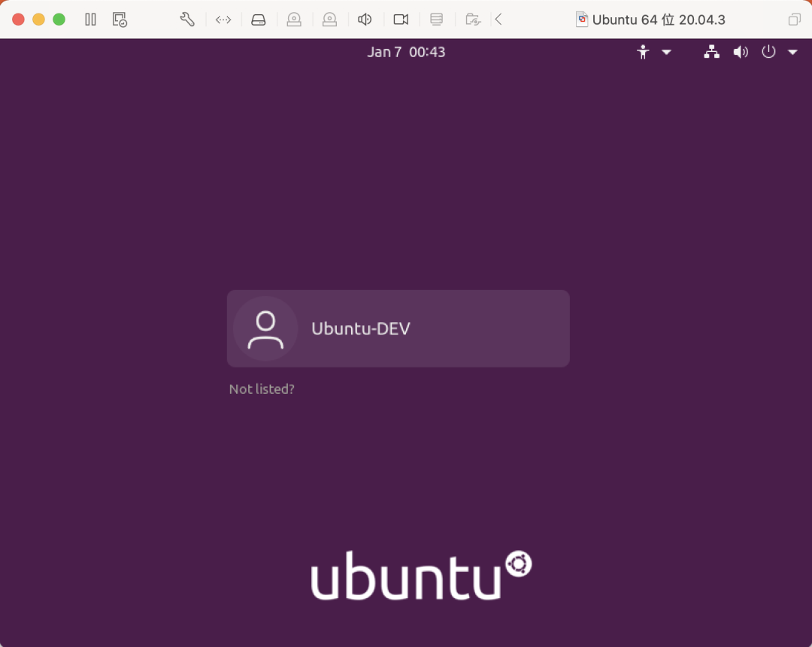The image size is (812, 647).
Task: Expand the accessibility menu arrow
Action: pos(666,52)
